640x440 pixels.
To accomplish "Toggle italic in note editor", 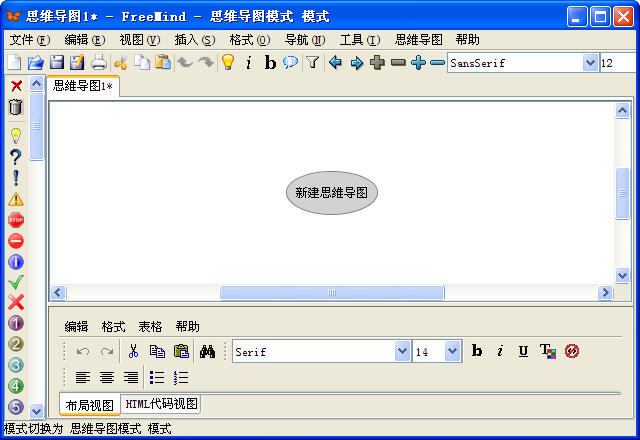I will point(500,351).
